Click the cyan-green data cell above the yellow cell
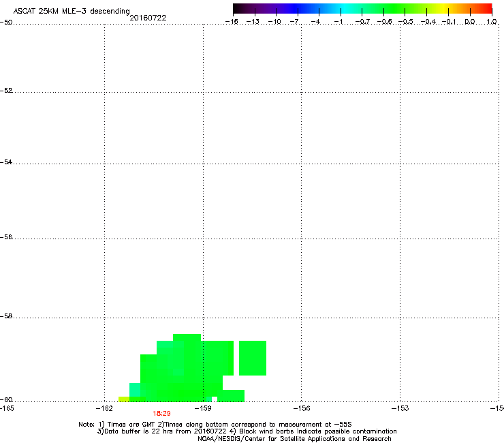 click(135, 390)
